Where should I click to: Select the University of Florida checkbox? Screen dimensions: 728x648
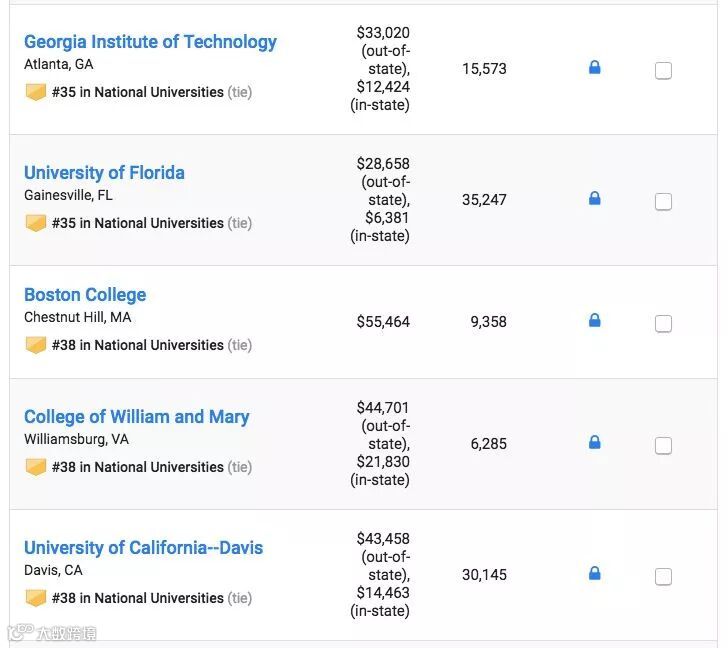tap(663, 202)
